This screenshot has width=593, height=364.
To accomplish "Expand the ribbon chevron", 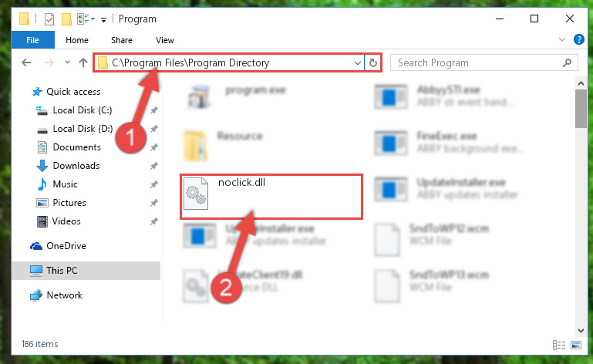I will coord(562,39).
